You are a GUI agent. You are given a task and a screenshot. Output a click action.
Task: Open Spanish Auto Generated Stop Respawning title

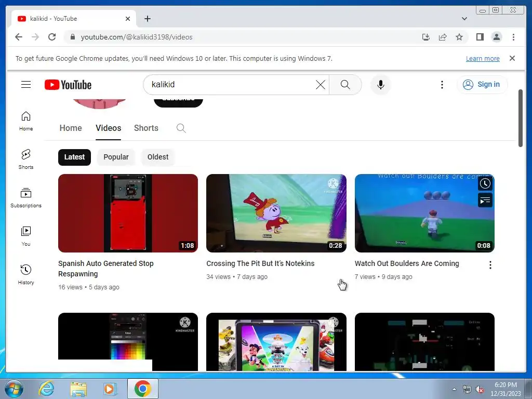(105, 269)
